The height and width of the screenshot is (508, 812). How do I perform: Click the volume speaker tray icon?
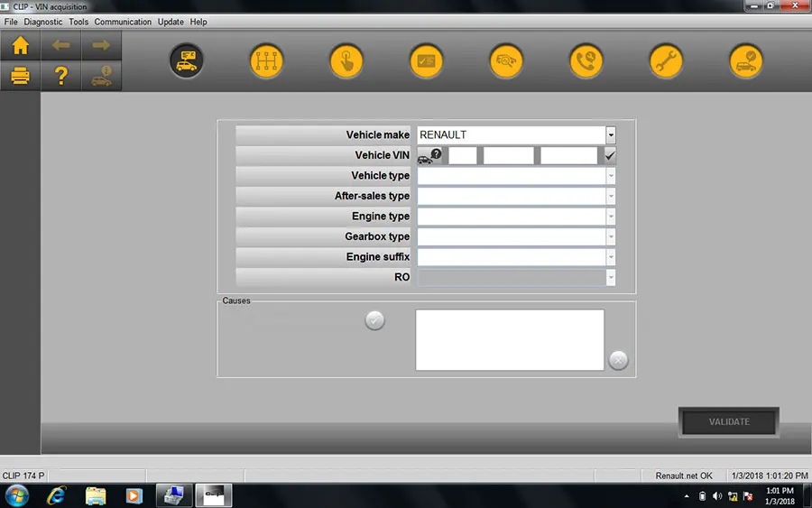click(x=717, y=496)
